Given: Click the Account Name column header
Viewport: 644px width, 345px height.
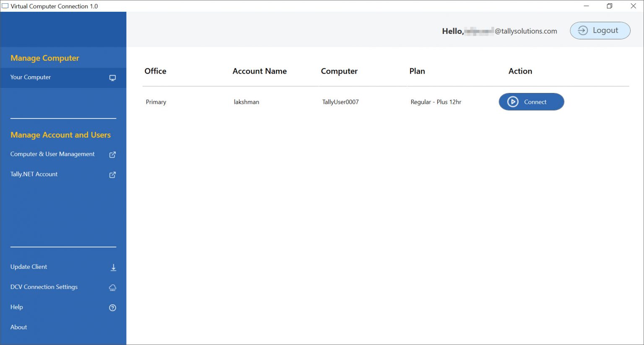Looking at the screenshot, I should 260,71.
